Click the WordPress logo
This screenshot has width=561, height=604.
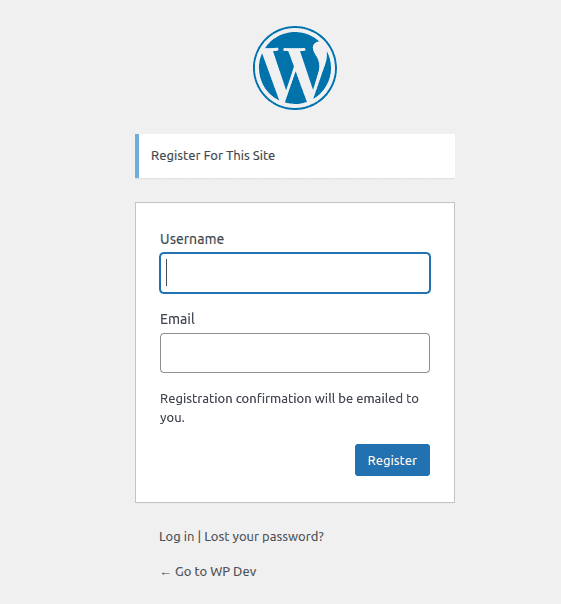pos(295,68)
